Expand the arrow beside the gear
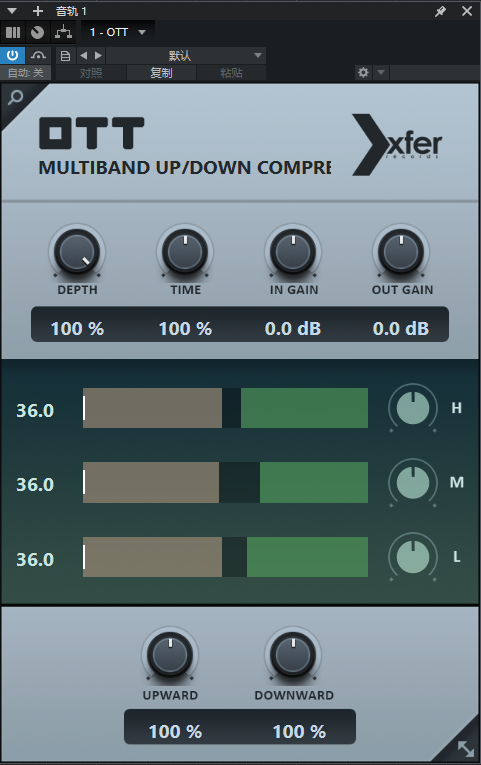The image size is (481, 765). tap(381, 73)
